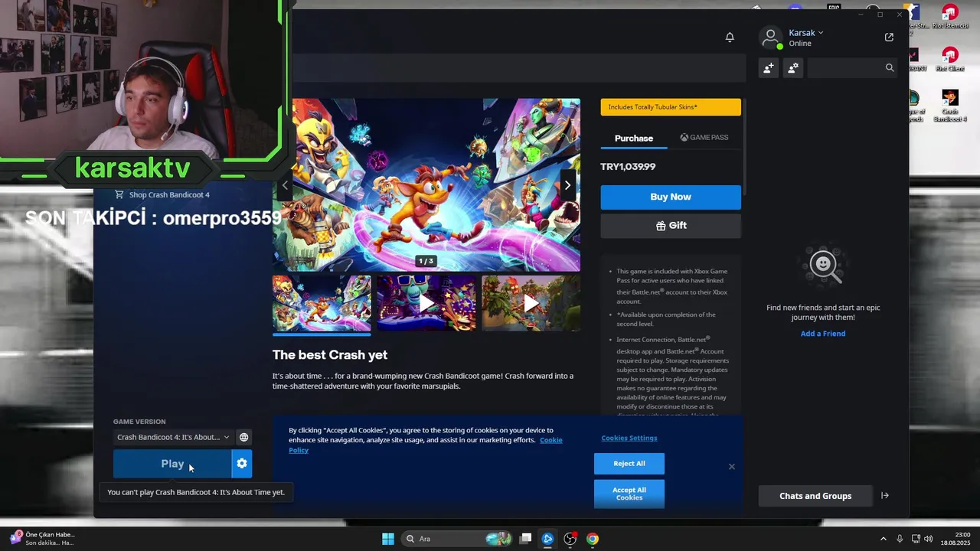Open the notifications bell
The width and height of the screenshot is (980, 551).
pos(730,37)
